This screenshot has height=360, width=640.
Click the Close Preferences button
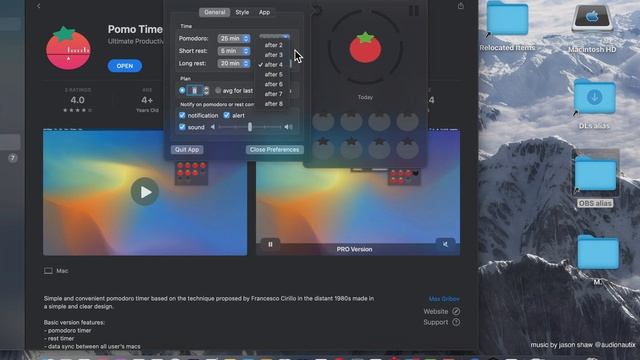coord(274,149)
